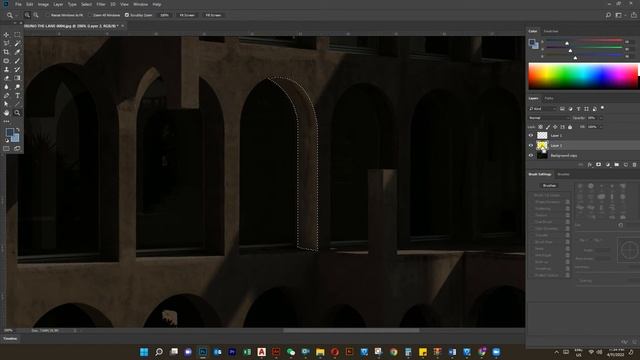Click the search icon at top right

pos(608,15)
